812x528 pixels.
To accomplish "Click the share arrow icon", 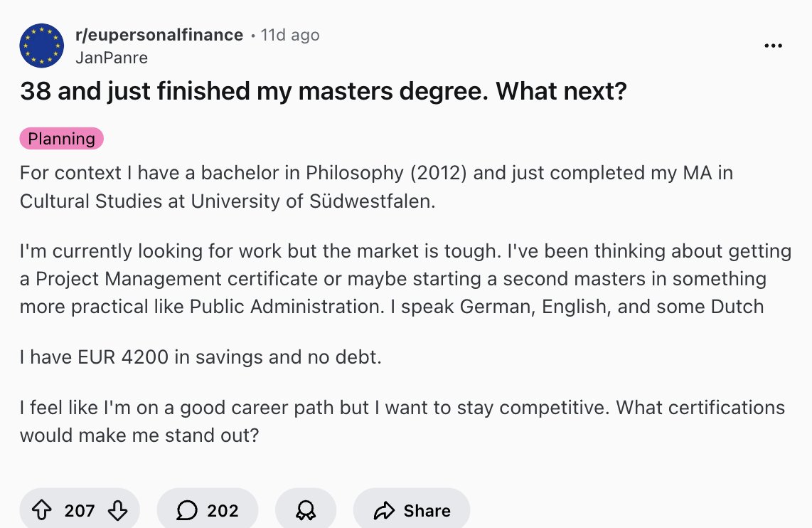I will pos(384,510).
